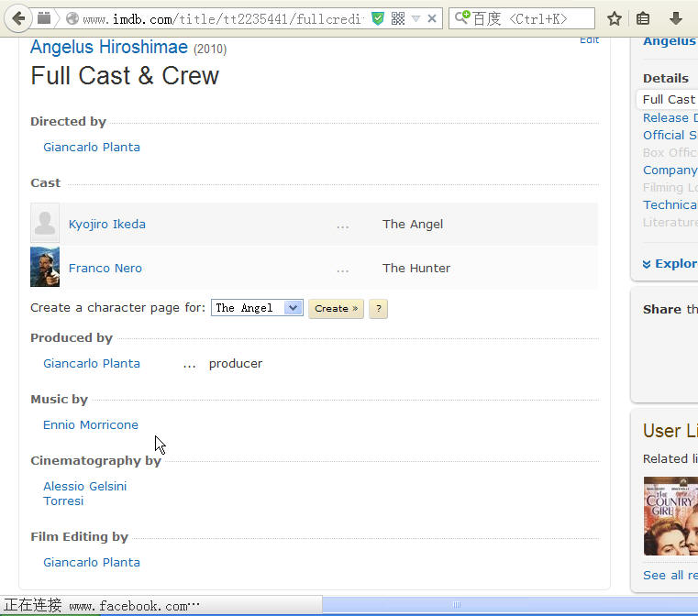698x616 pixels.
Task: Open producer Giancarlo Planta under Produced by
Action: pos(92,363)
